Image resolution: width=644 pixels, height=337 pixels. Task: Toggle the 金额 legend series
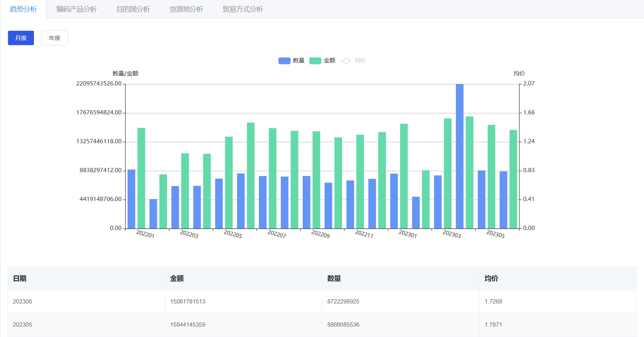coord(322,60)
